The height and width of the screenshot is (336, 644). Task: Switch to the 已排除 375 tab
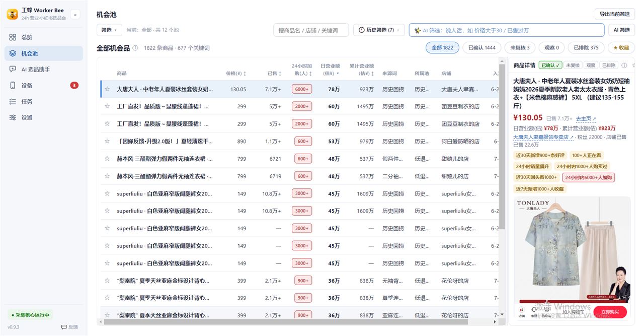tap(586, 48)
